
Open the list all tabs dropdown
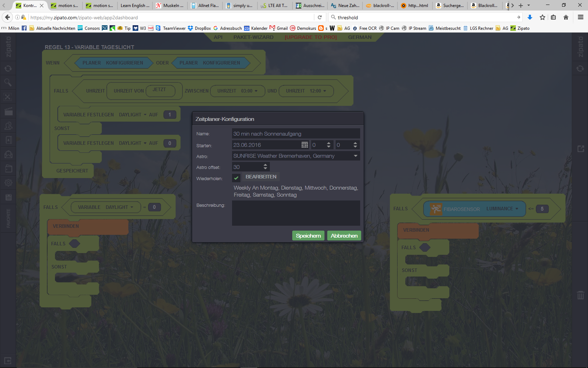(x=528, y=6)
